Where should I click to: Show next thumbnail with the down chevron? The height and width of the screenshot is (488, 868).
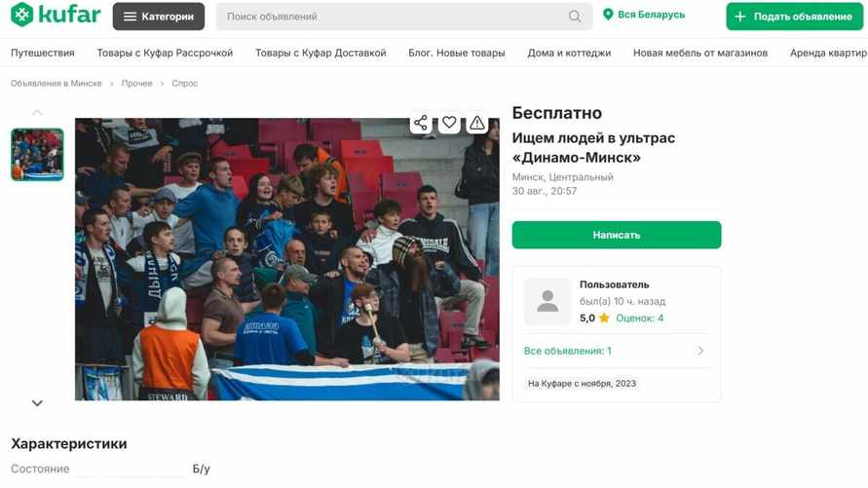point(37,403)
